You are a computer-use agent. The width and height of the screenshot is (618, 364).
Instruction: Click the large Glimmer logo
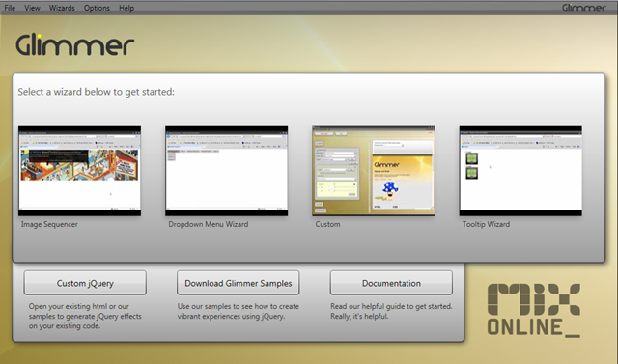[75, 44]
